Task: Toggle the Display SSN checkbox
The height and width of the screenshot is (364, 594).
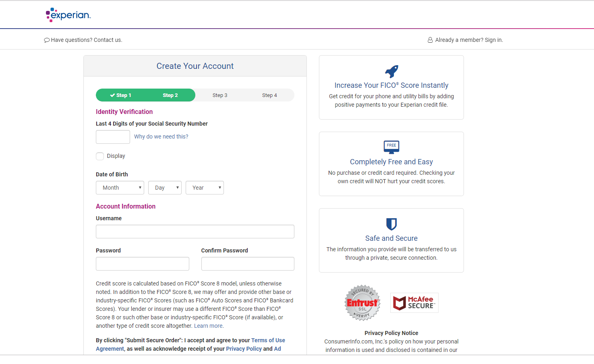Action: coord(100,156)
